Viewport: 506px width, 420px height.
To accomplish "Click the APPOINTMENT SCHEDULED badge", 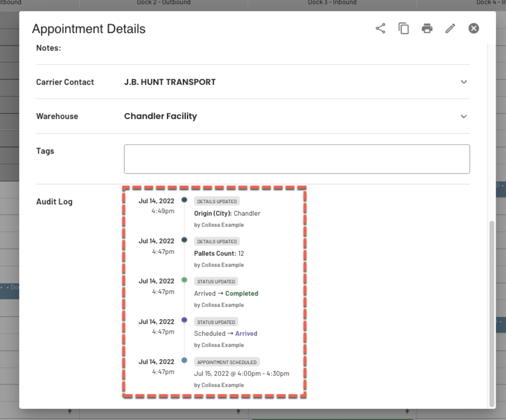I will click(227, 362).
